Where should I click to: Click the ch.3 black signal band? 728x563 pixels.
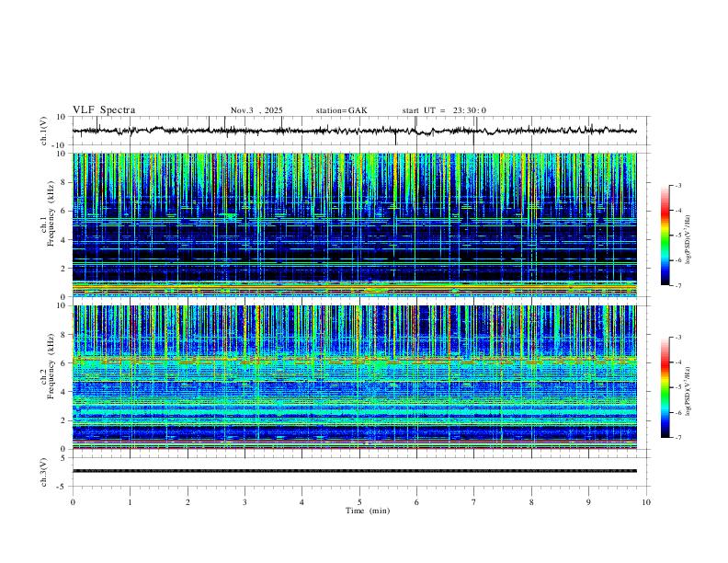pyautogui.click(x=354, y=471)
